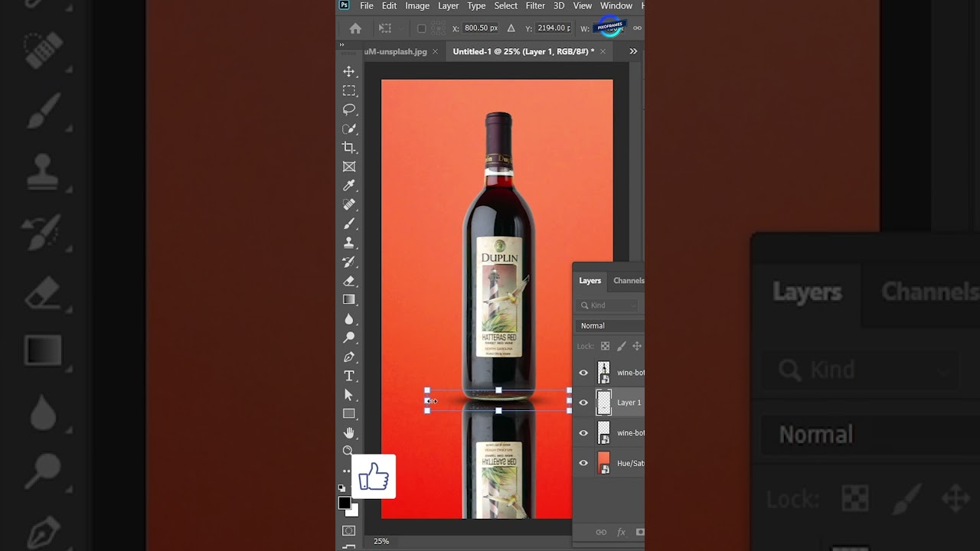980x551 pixels.
Task: Select the Crop tool
Action: pos(349,147)
